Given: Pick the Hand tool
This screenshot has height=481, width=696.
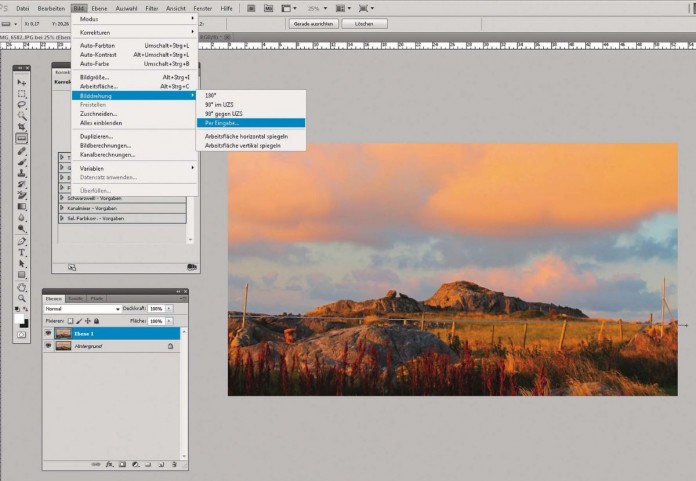Looking at the screenshot, I should (22, 286).
